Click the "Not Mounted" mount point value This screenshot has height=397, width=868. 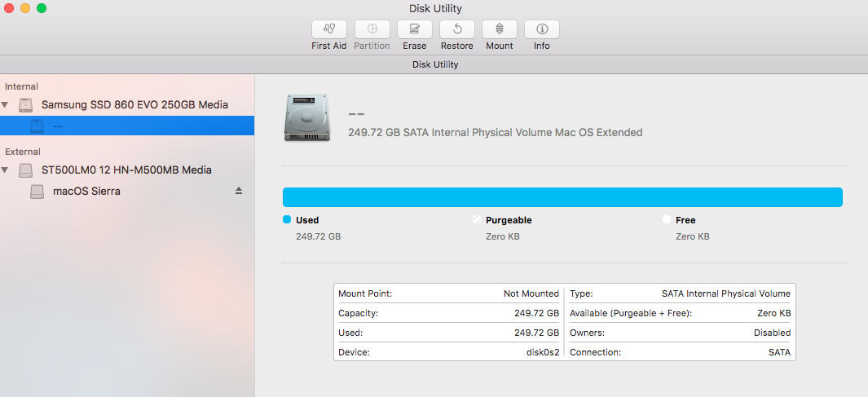pos(531,293)
